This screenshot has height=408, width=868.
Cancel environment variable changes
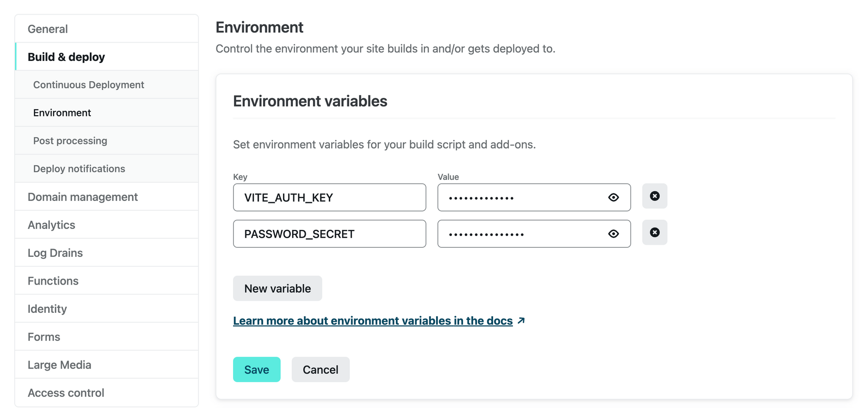[320, 370]
